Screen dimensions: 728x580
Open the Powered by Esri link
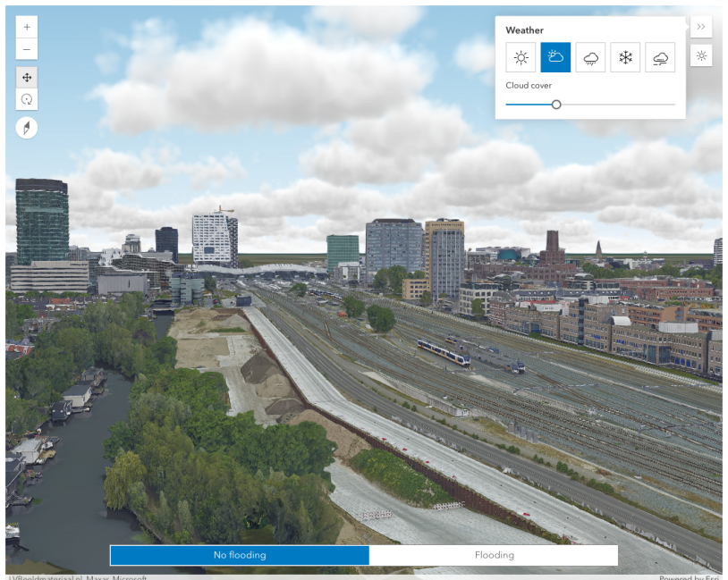[x=690, y=577]
